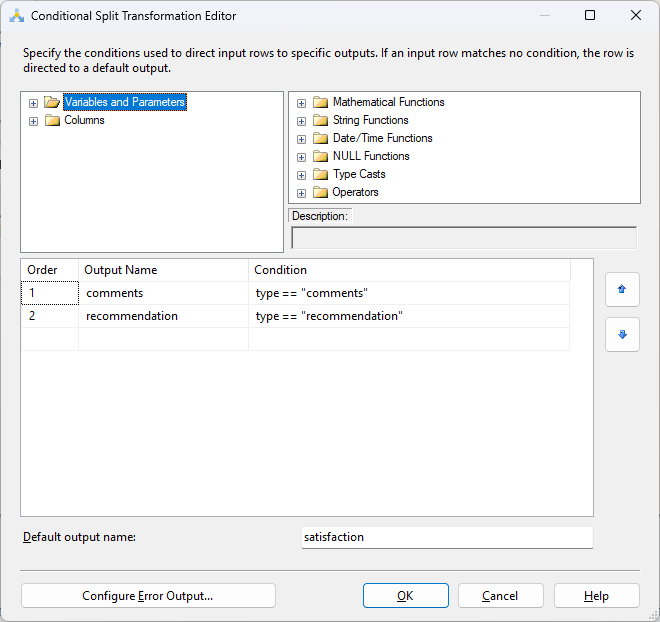Select the NULL Functions label
The image size is (660, 622).
371,156
